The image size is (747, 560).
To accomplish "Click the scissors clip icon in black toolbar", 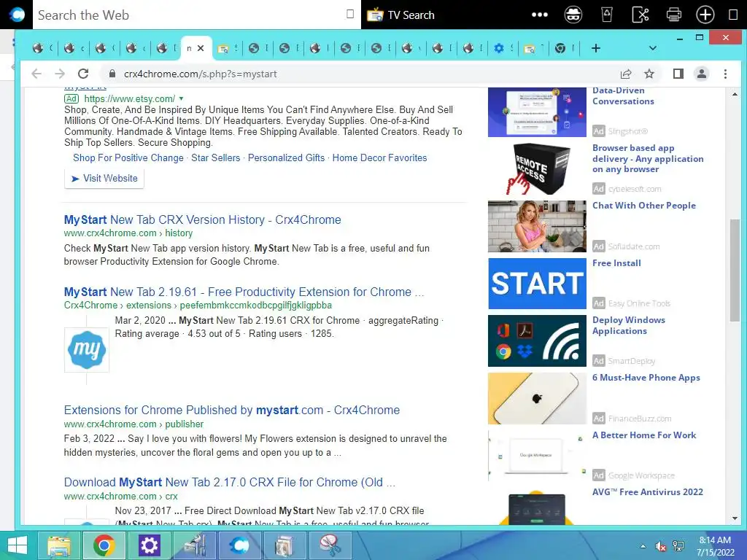I will coord(640,15).
